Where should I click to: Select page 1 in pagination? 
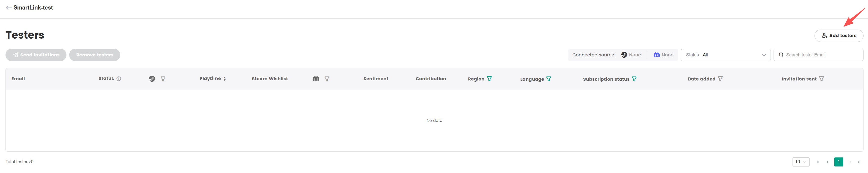click(x=839, y=162)
